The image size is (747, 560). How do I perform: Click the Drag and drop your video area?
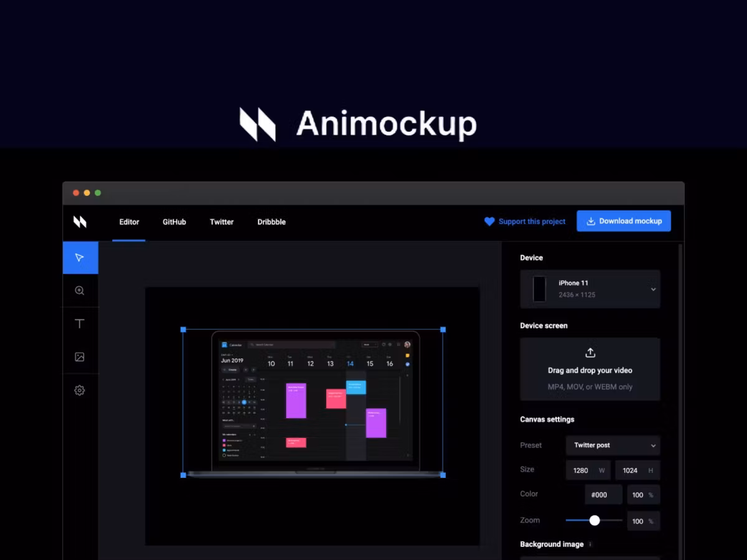590,369
